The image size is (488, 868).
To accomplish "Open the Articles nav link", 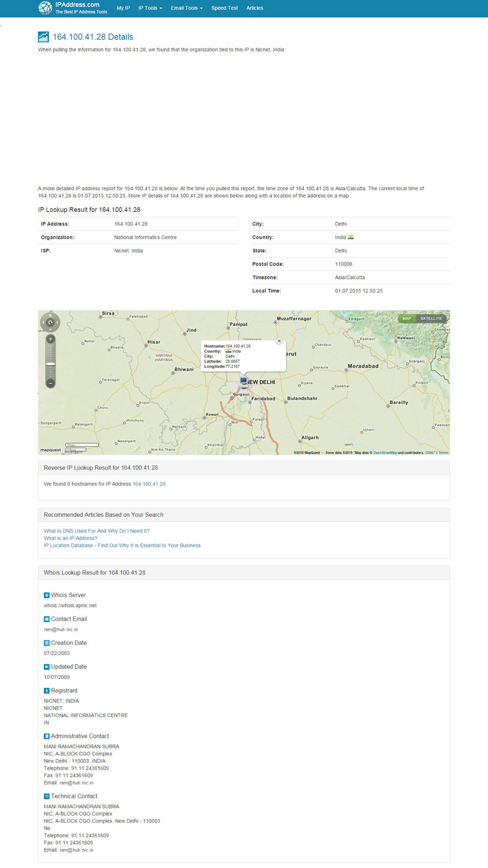I will click(255, 8).
